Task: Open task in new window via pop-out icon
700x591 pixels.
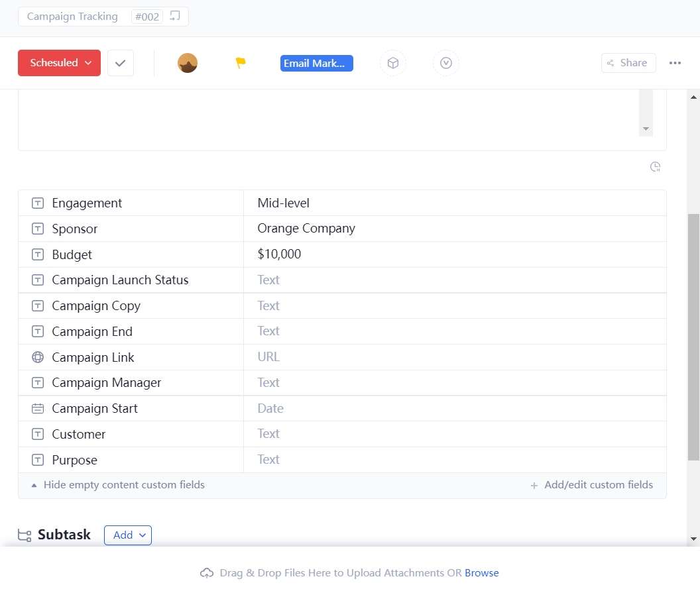Action: click(x=174, y=16)
